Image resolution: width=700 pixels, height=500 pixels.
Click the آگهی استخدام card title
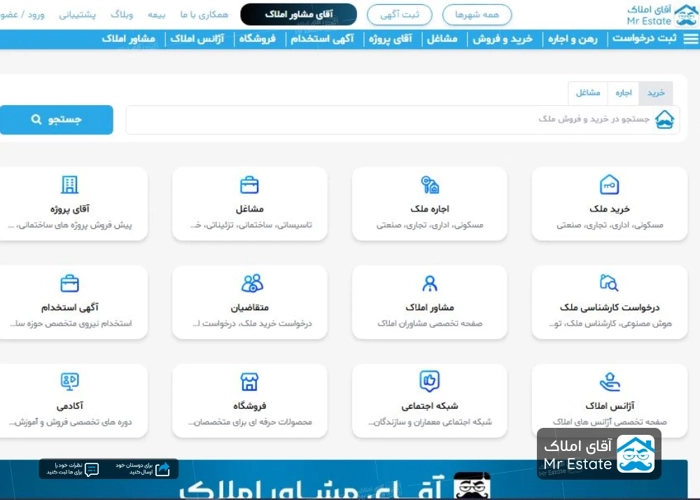click(70, 307)
